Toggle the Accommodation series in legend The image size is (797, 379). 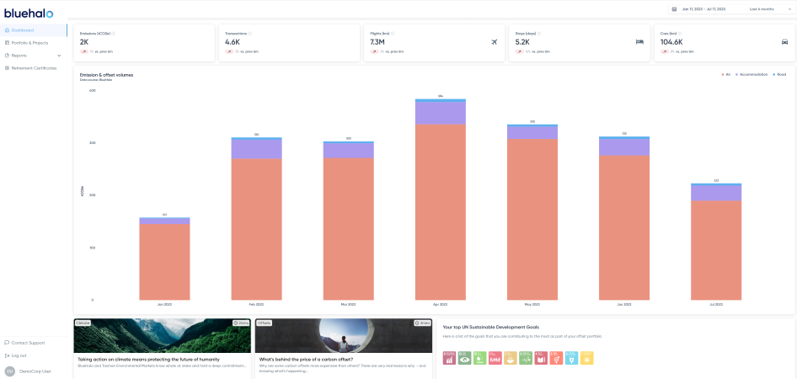click(x=752, y=75)
